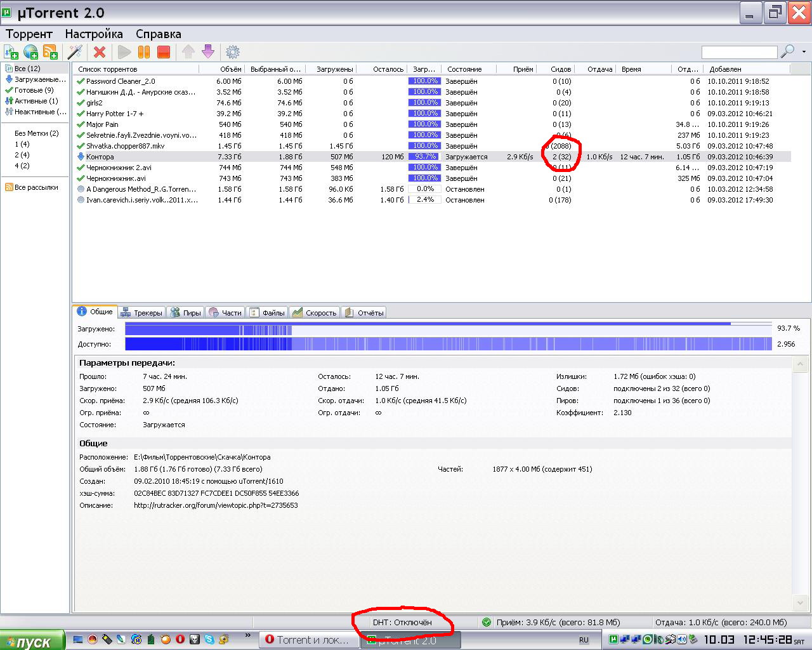
Task: Remove selected torrent with red X
Action: pos(100,52)
